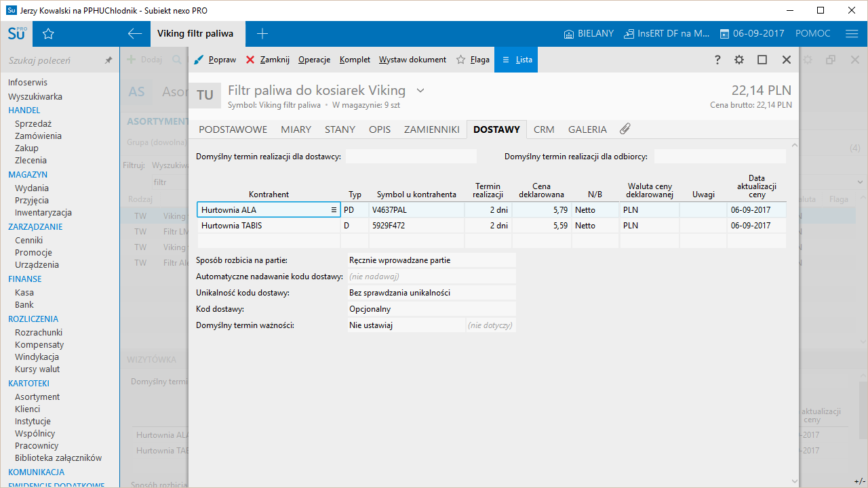Image resolution: width=868 pixels, height=488 pixels.
Task: Expand dropdown arrow beside product name
Action: [x=420, y=90]
